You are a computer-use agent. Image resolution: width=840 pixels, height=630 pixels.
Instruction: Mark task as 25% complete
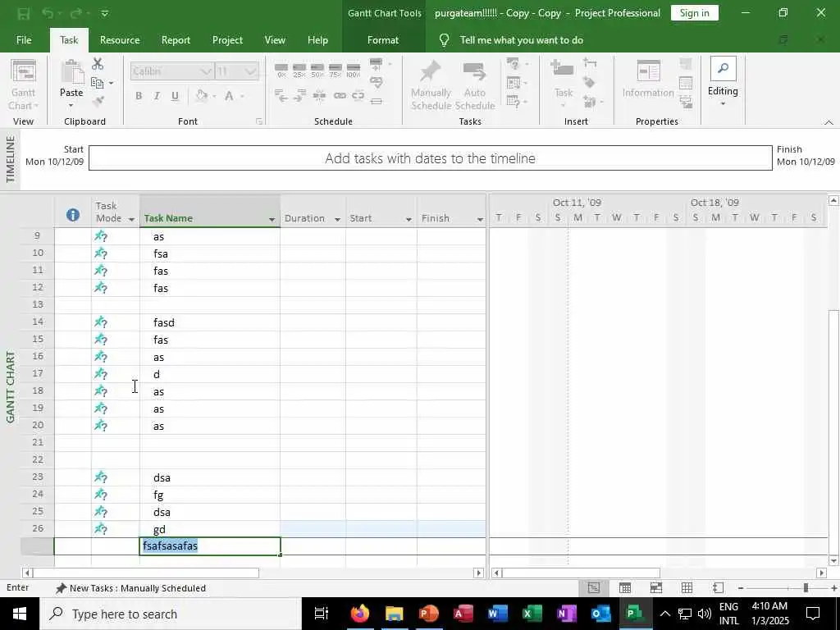pos(299,71)
